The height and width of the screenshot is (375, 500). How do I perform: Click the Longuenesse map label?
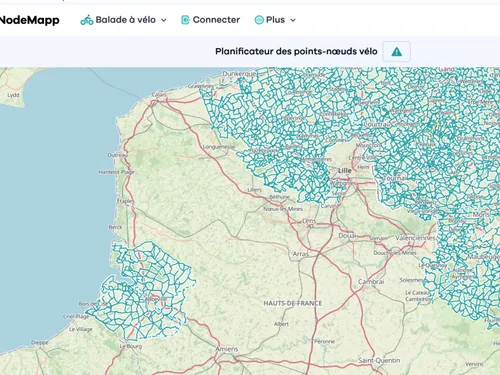[x=219, y=147]
